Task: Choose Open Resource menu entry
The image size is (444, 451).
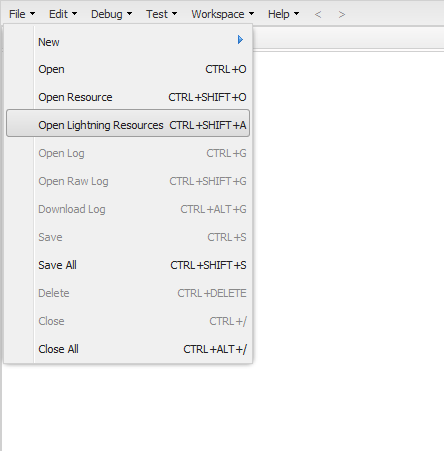Action: click(128, 97)
